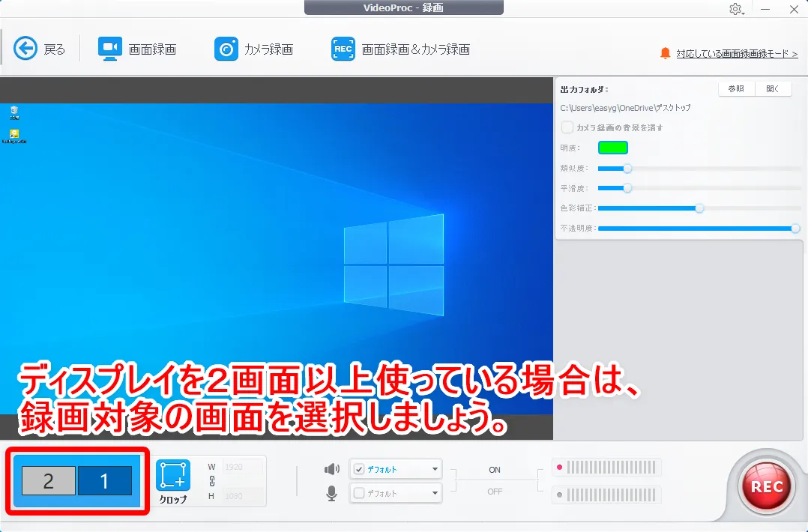Click the クロップ crop tool icon
808x532 pixels.
[173, 475]
